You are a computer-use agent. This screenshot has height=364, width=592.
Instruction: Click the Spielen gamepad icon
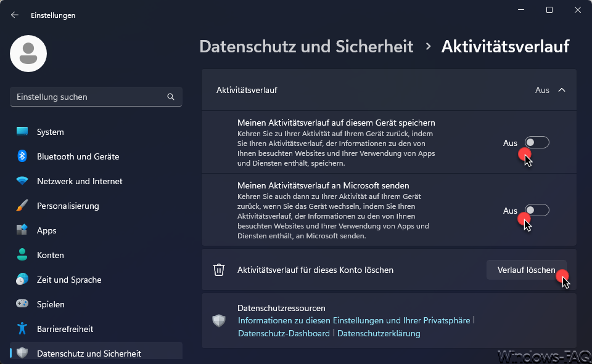[22, 304]
